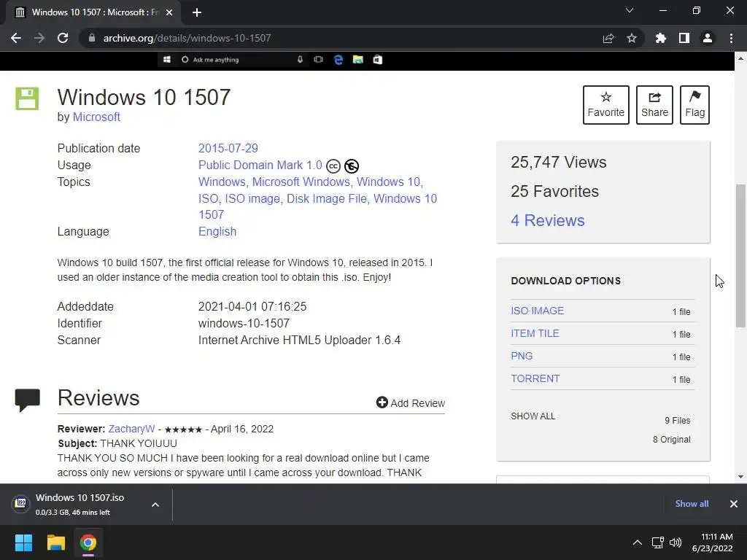
Task: Click the public domain no-copyright icon
Action: coord(352,166)
